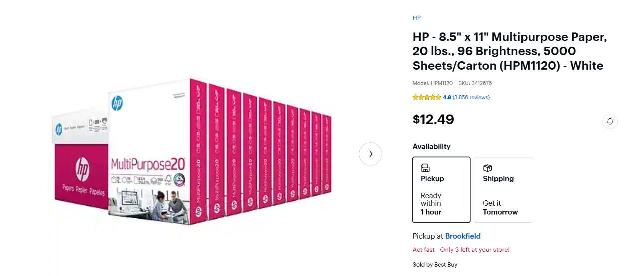Click the MultiPurpose20 text on the box
Image resolution: width=644 pixels, height=276 pixels.
coord(148,164)
